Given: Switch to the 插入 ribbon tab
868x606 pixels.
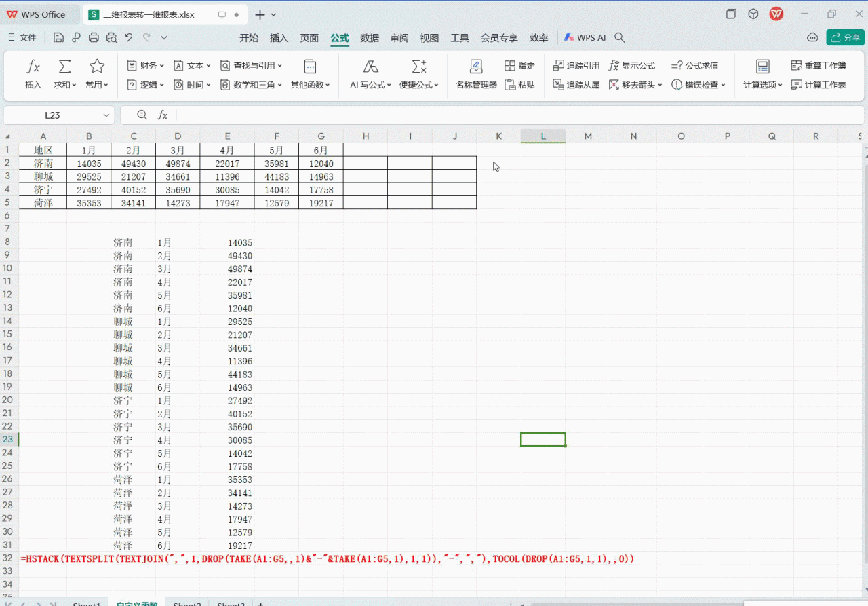Looking at the screenshot, I should [x=279, y=38].
